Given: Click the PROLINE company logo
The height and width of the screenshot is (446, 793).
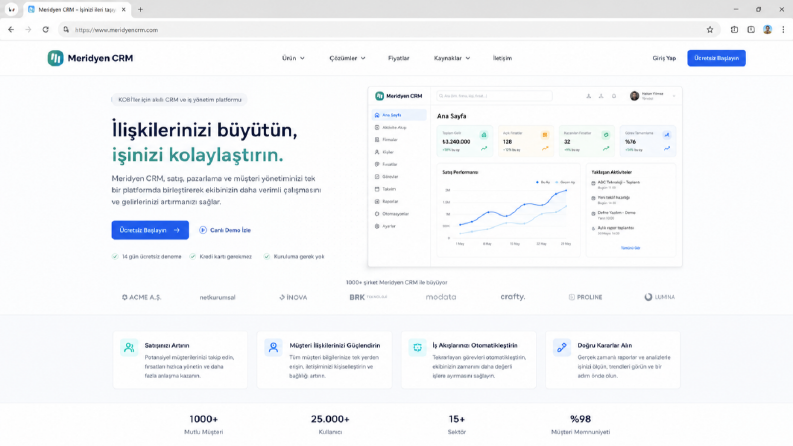Looking at the screenshot, I should 585,297.
